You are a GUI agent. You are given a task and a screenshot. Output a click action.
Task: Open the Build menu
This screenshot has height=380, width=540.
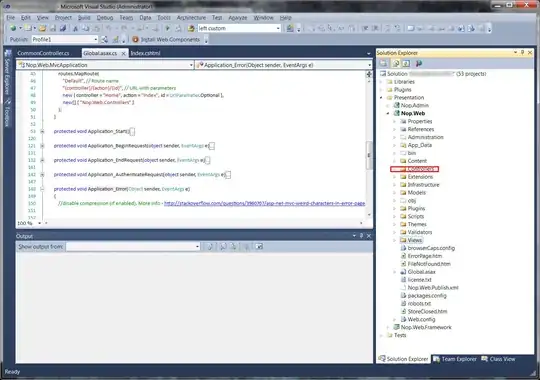(x=84, y=18)
